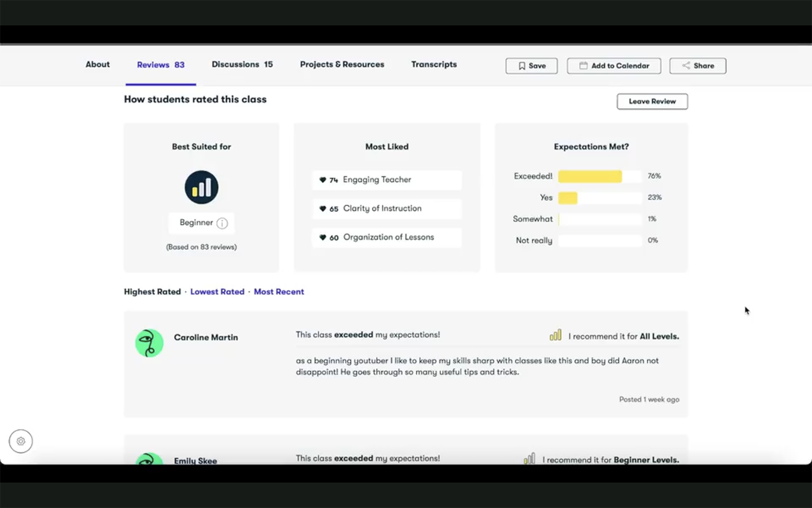Open the About tab
Image resolution: width=812 pixels, height=508 pixels.
point(97,64)
